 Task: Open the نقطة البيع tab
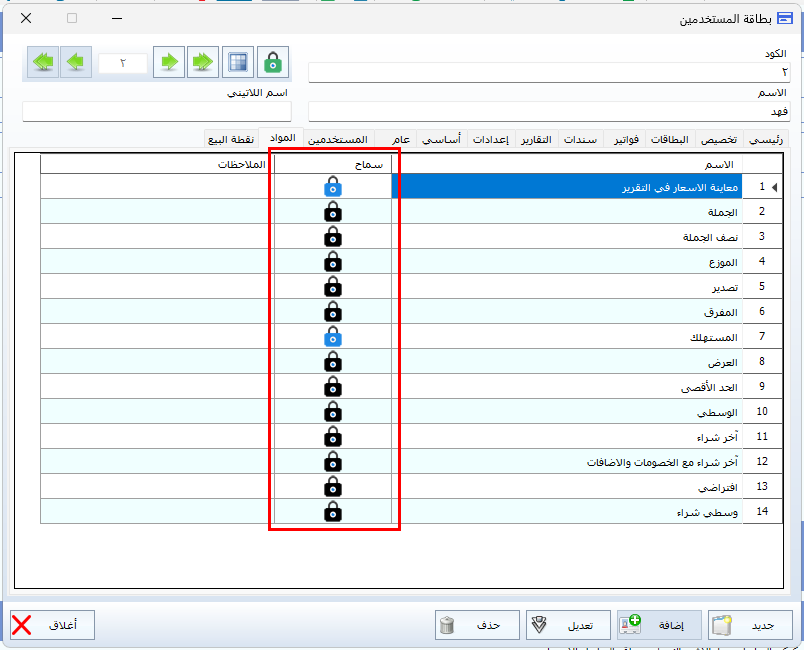tap(230, 140)
